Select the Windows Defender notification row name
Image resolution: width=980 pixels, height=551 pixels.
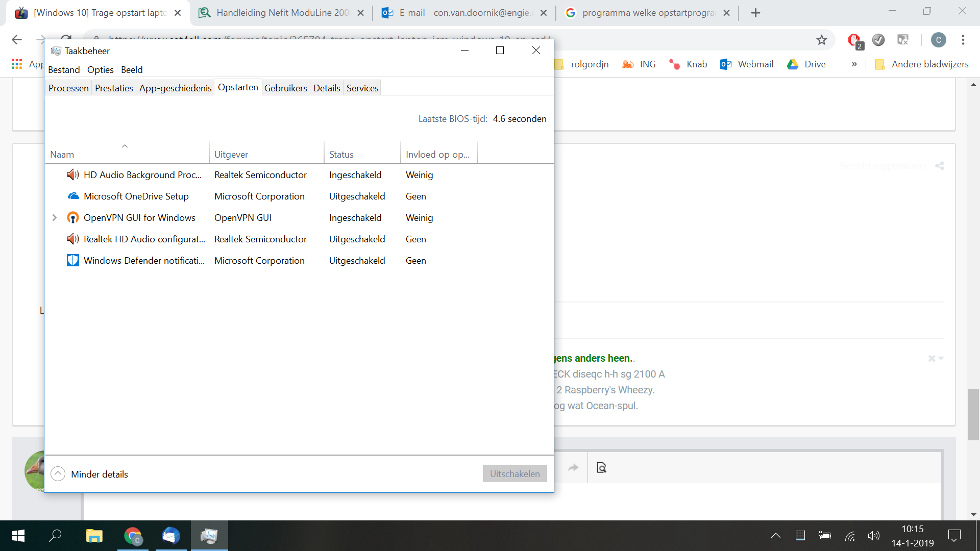(144, 261)
